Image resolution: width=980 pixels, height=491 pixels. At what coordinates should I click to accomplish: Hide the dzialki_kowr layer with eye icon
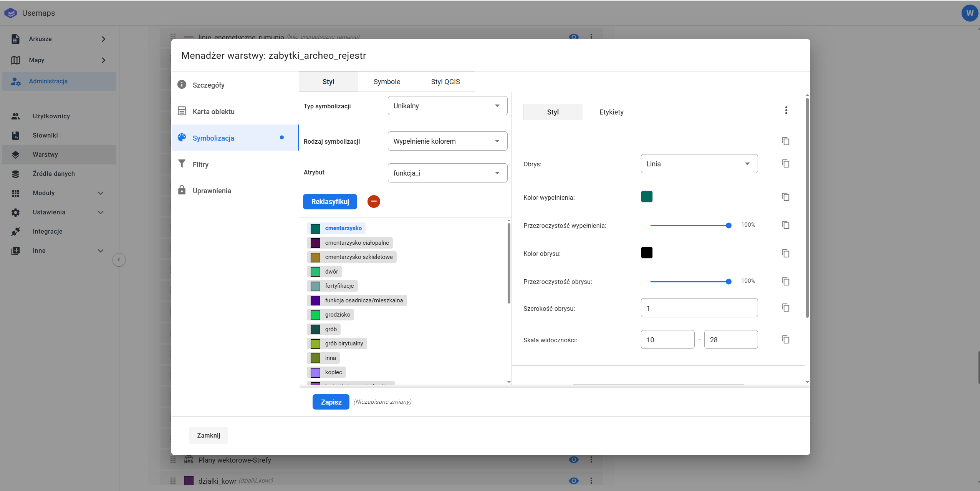pyautogui.click(x=574, y=481)
